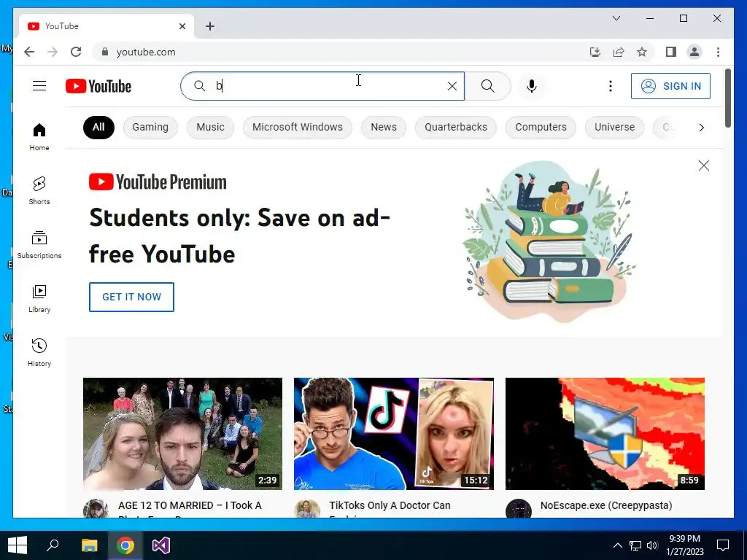Close the YouTube tab

(182, 26)
